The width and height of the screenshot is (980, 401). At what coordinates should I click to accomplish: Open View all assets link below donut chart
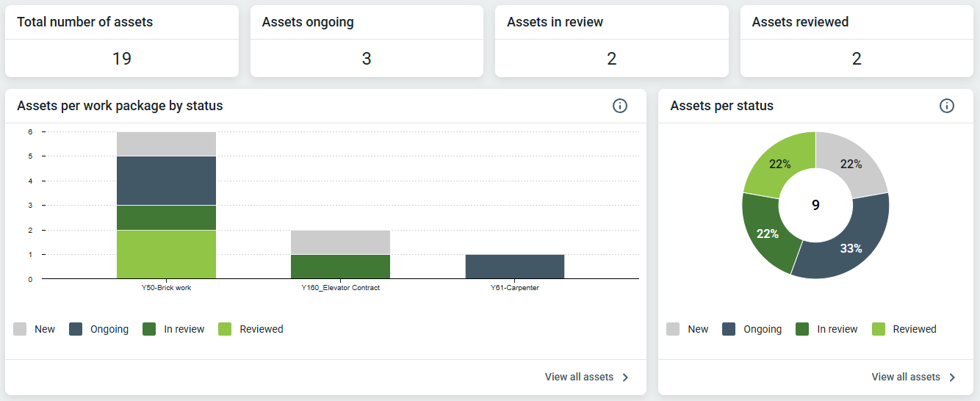[906, 377]
